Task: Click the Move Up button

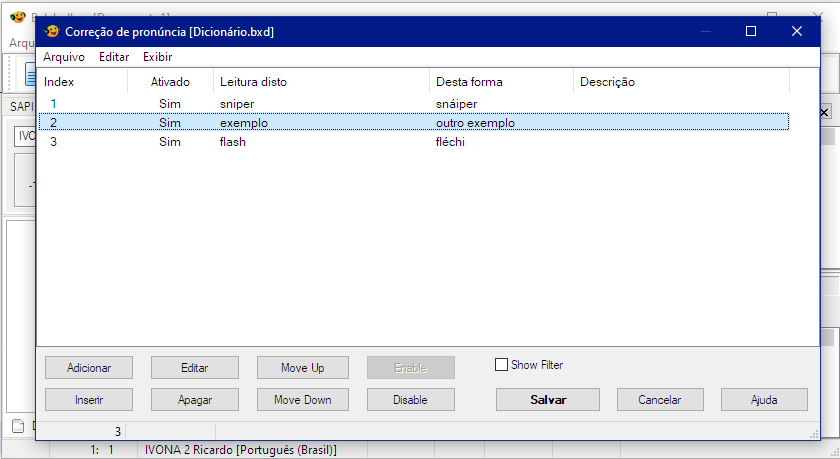Action: (x=302, y=368)
